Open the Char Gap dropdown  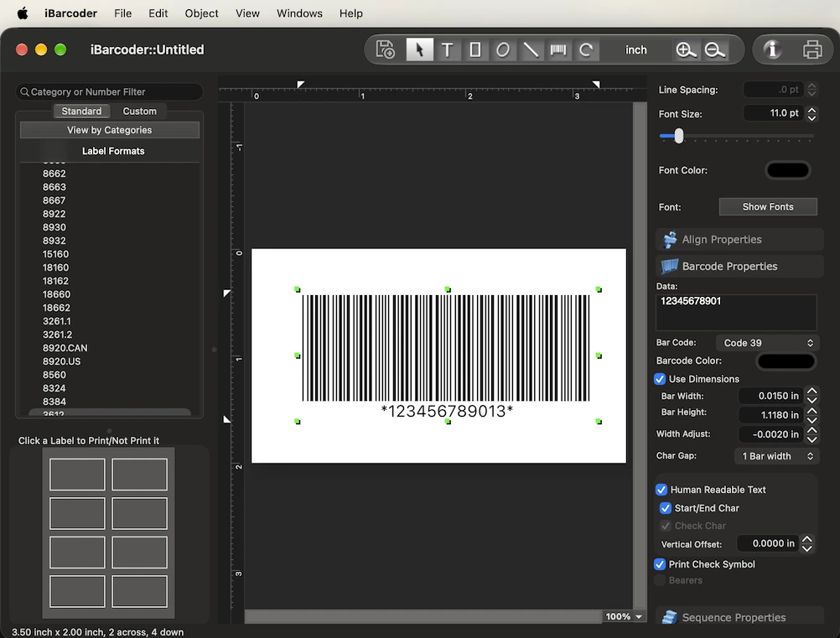tap(776, 456)
